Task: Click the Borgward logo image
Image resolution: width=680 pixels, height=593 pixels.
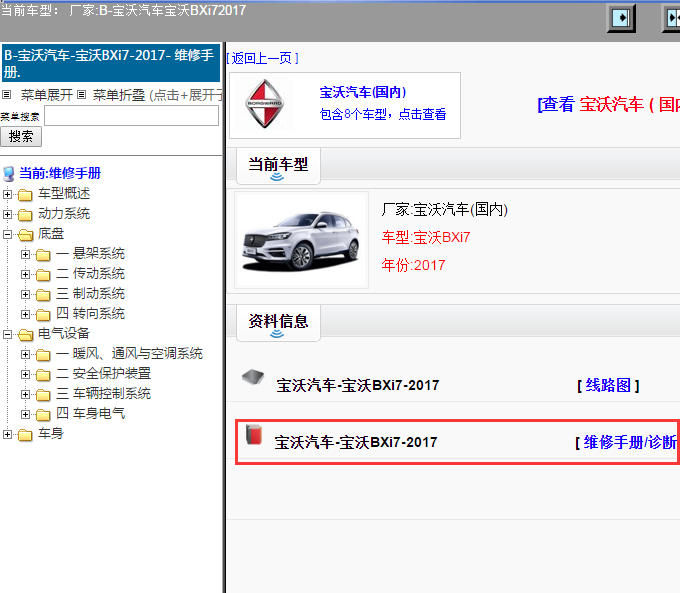Action: pyautogui.click(x=265, y=104)
